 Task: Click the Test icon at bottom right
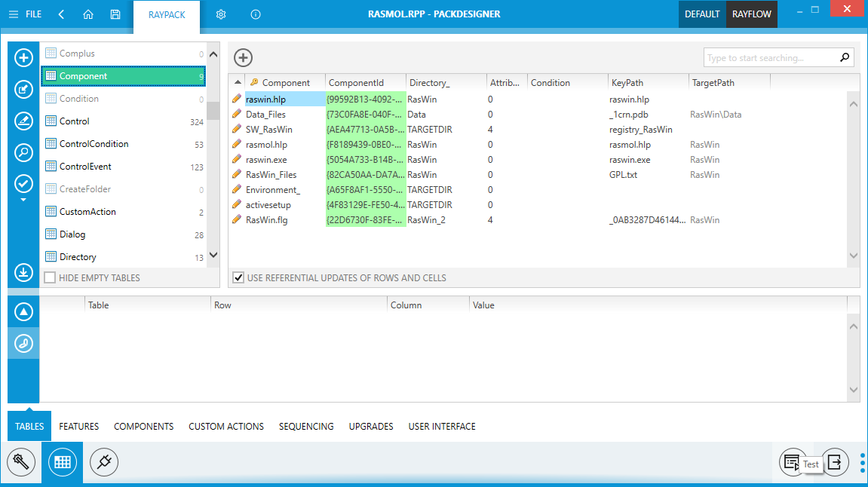791,461
